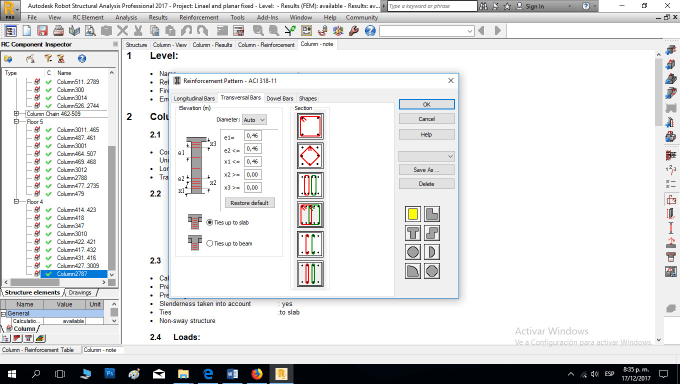Image resolution: width=680 pixels, height=384 pixels.
Task: Open Microsoft Word from the taskbar
Action: click(x=232, y=374)
